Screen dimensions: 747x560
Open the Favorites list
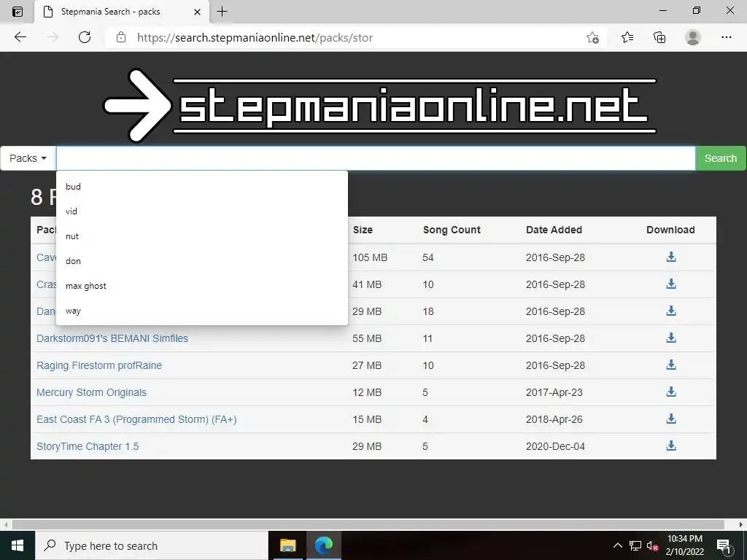[x=627, y=37]
